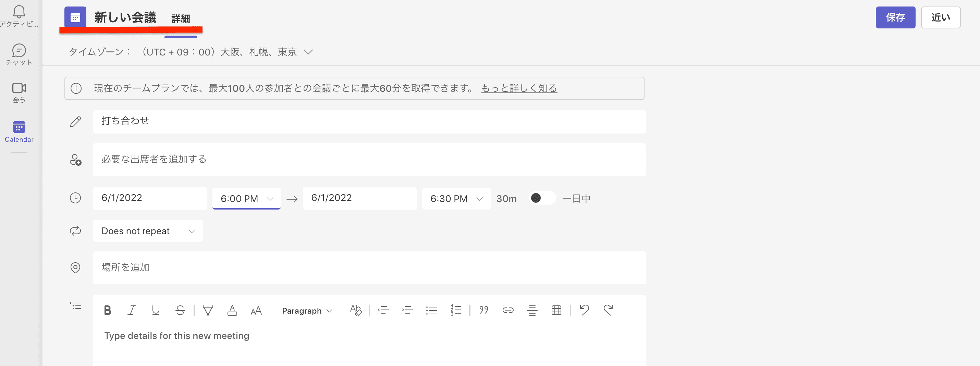Viewport: 980px width, 366px height.
Task: Switch to the 詳細 tab
Action: pos(180,18)
